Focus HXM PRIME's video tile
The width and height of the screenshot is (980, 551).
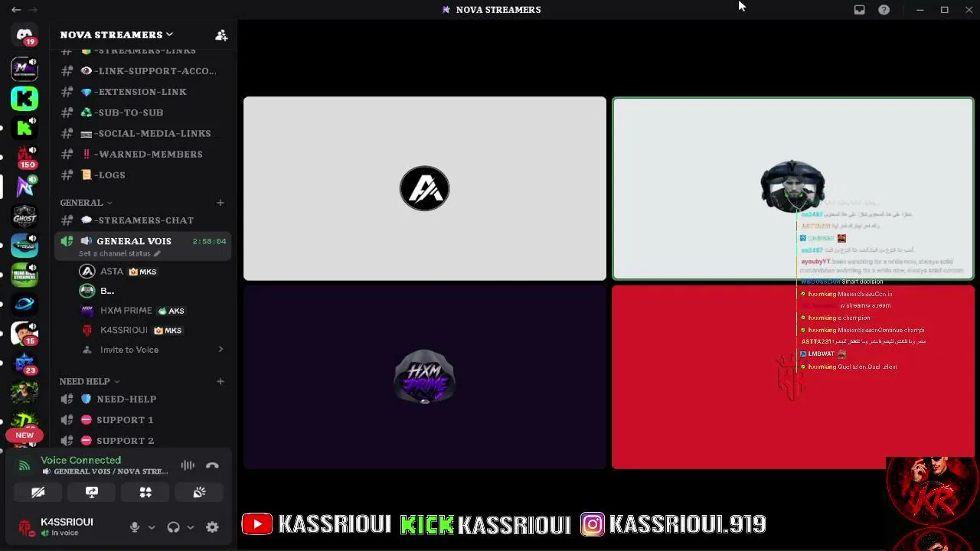pyautogui.click(x=425, y=377)
